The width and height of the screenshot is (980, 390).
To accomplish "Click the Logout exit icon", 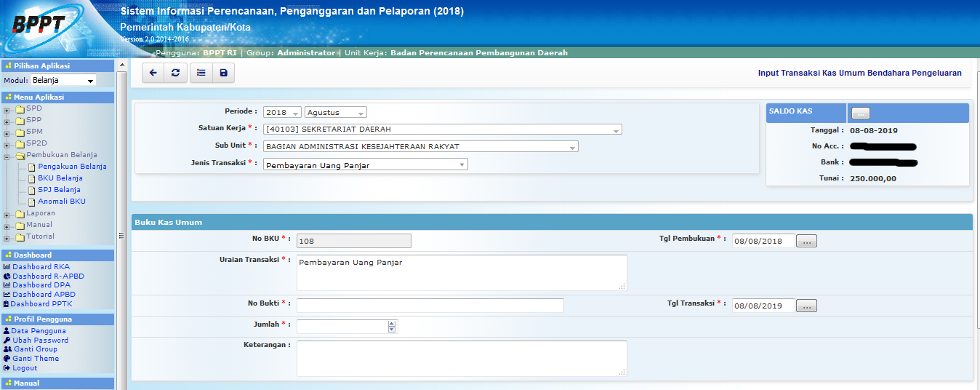I will [x=7, y=368].
